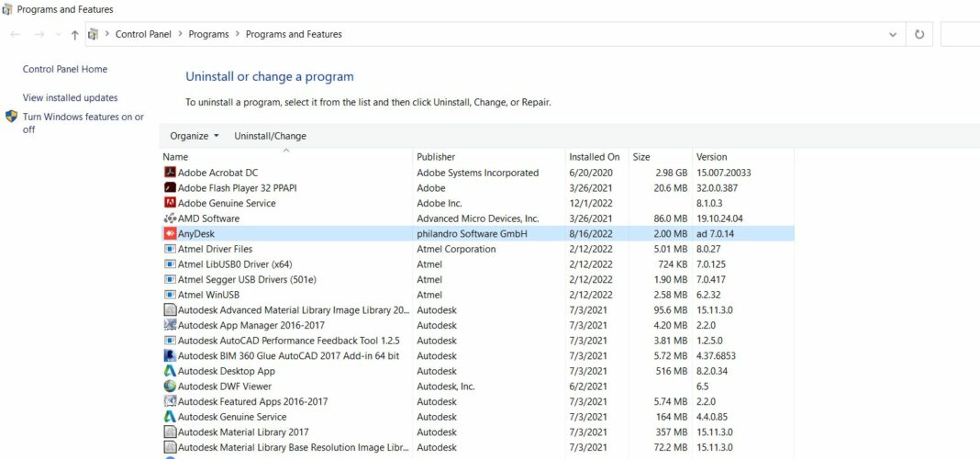The width and height of the screenshot is (980, 459).
Task: Click the Autodesk BIM 360 Glue icon
Action: coord(170,356)
